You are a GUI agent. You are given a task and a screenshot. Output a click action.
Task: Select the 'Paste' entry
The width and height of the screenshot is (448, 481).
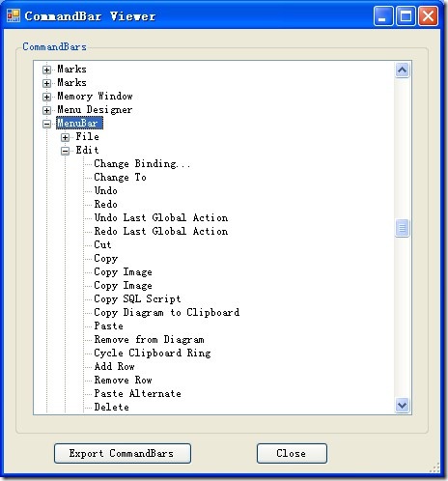(x=109, y=325)
